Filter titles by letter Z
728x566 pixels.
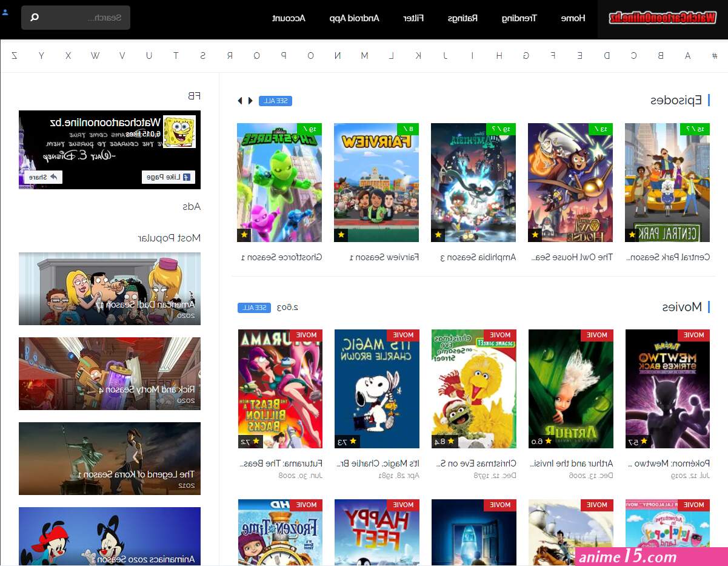click(15, 56)
